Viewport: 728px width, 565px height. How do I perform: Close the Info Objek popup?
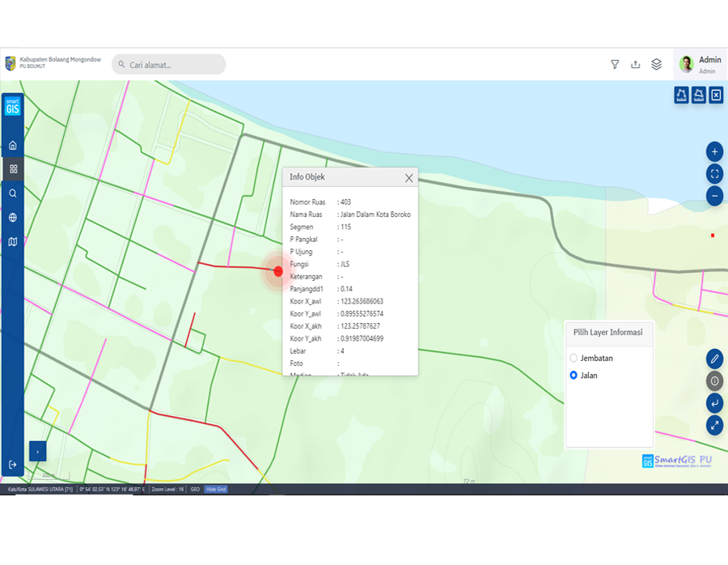click(x=408, y=178)
